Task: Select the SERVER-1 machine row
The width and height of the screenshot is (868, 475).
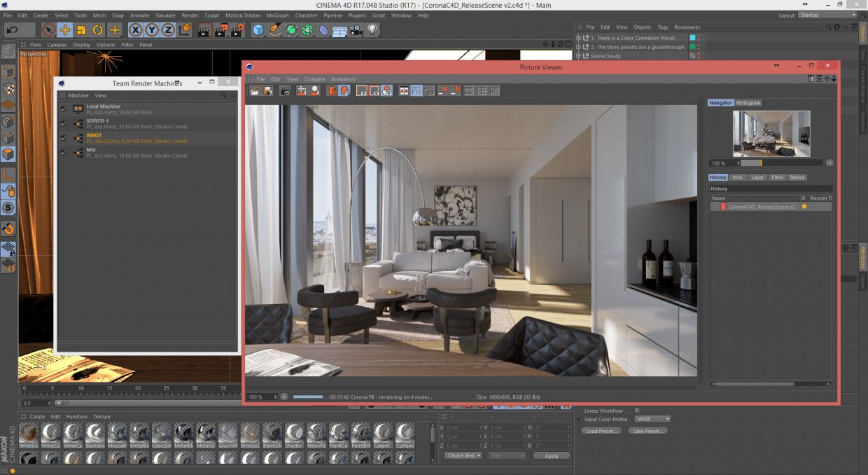Action: click(x=148, y=123)
